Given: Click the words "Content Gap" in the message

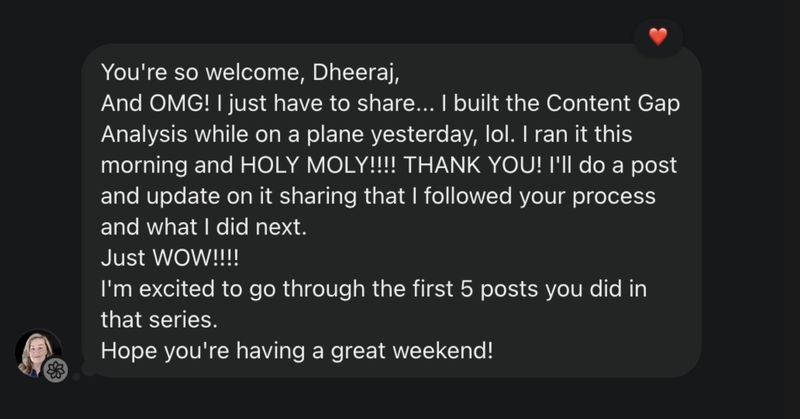Looking at the screenshot, I should click(x=613, y=104).
